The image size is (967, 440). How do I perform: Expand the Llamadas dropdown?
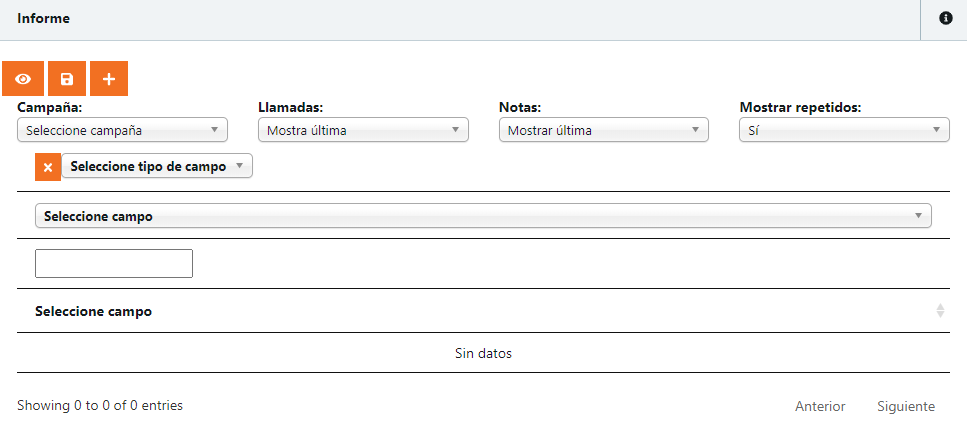point(362,130)
